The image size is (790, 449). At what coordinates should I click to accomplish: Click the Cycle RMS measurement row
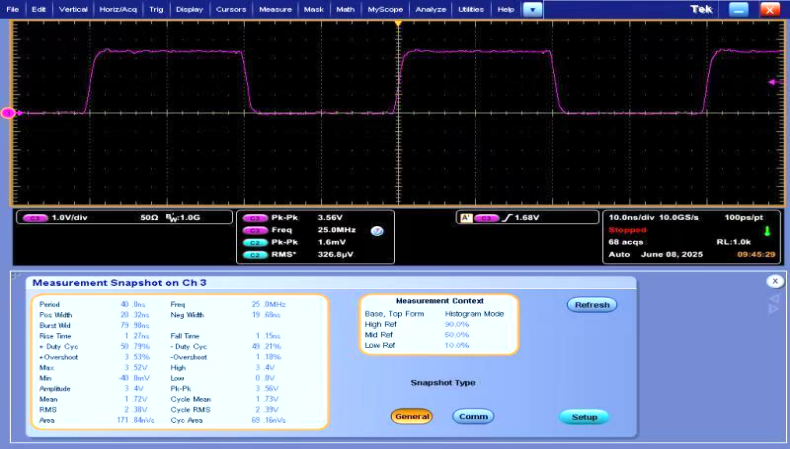tap(226, 410)
